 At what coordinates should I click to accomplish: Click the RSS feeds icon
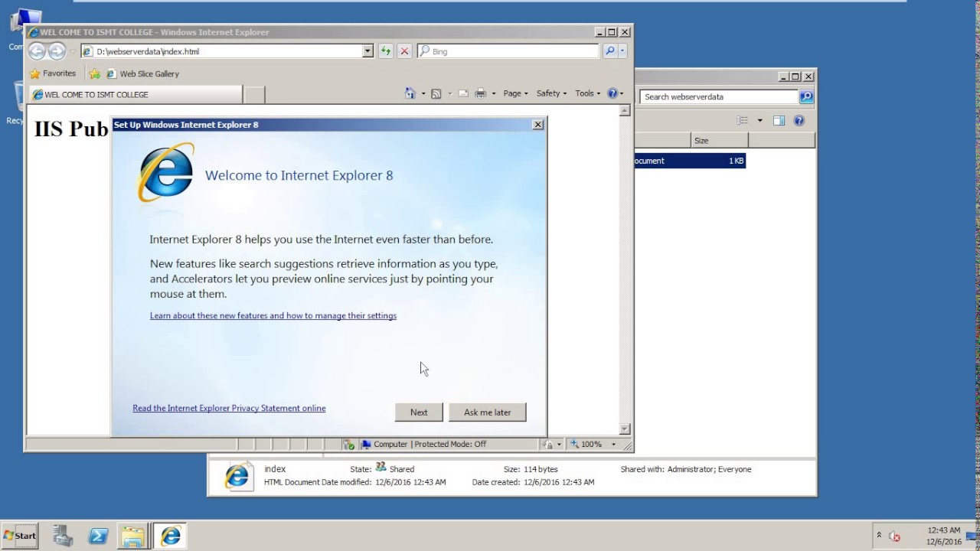[x=436, y=93]
